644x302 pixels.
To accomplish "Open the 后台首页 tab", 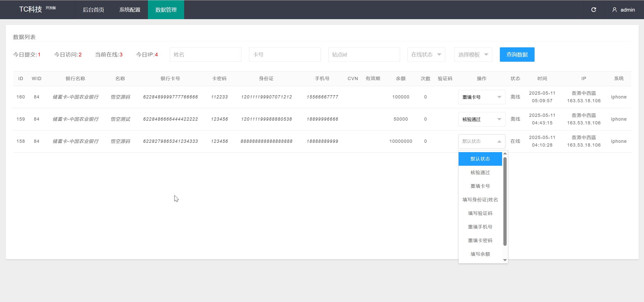I will 93,10.
